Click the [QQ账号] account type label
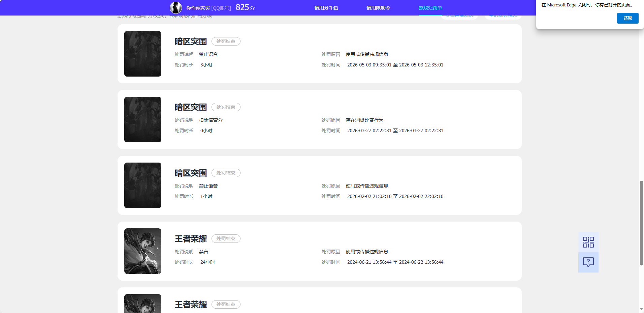Viewport: 644px width, 313px height. click(x=221, y=8)
